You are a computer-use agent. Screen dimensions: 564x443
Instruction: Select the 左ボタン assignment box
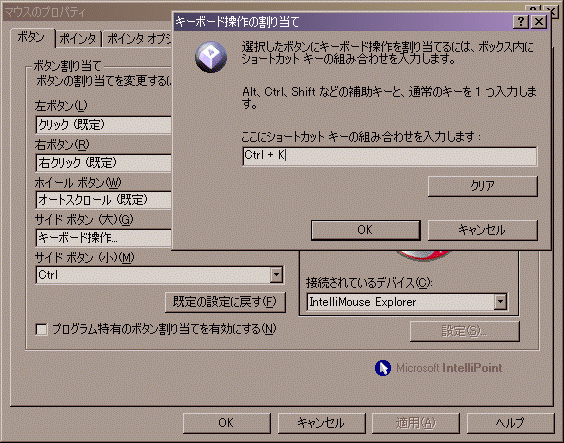[104, 125]
